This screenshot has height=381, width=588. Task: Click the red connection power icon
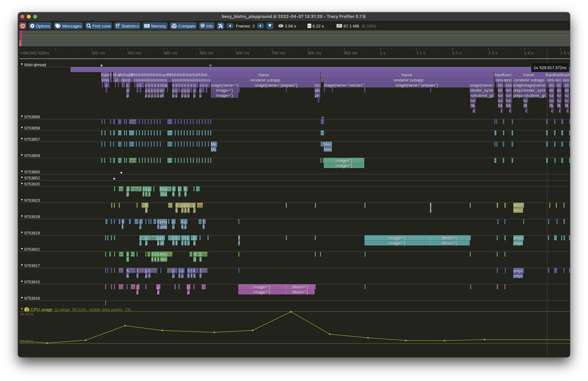tap(23, 26)
